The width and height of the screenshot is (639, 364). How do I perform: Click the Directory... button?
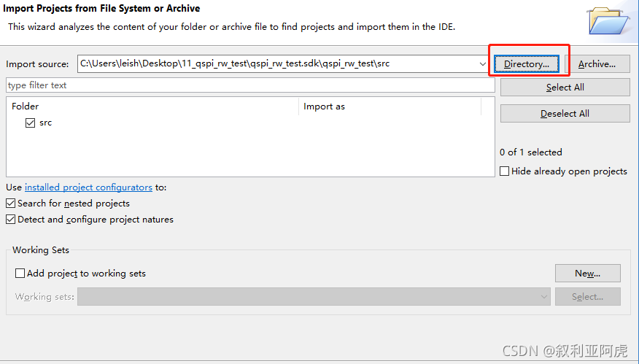(526, 64)
